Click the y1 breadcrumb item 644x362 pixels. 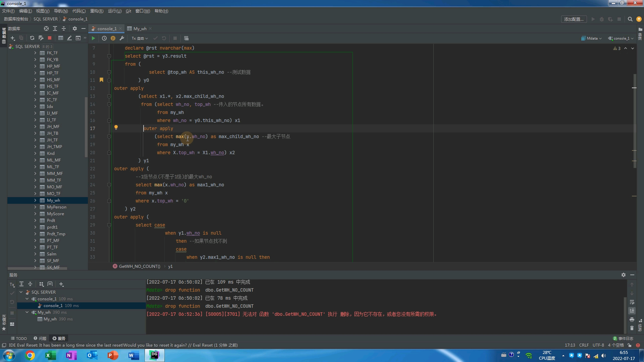click(170, 266)
